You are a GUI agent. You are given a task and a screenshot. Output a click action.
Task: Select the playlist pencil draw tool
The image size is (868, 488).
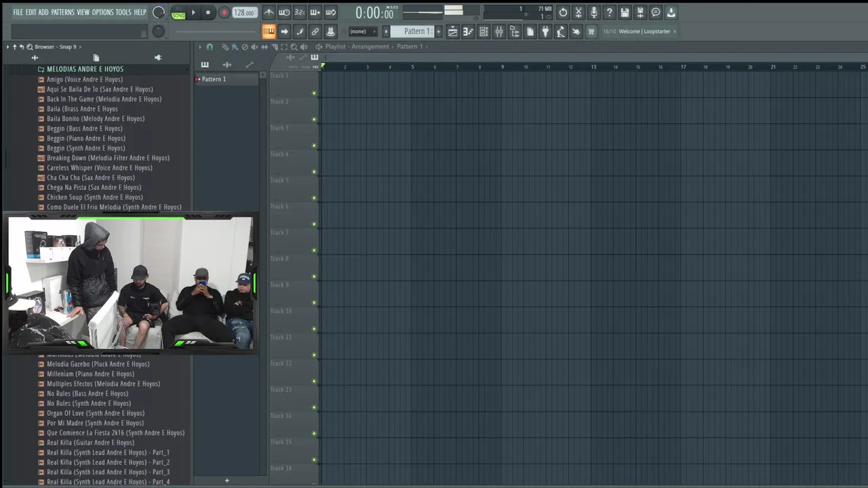[x=225, y=47]
